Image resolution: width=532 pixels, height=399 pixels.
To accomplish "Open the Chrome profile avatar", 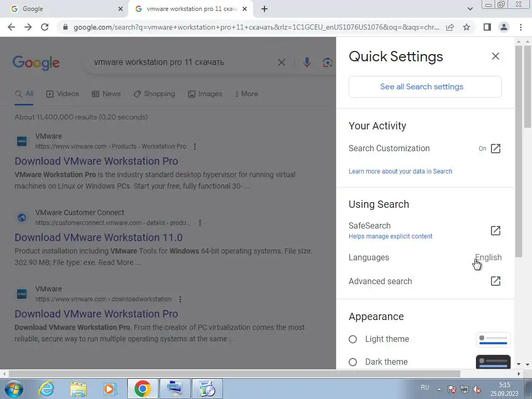I will [x=504, y=27].
